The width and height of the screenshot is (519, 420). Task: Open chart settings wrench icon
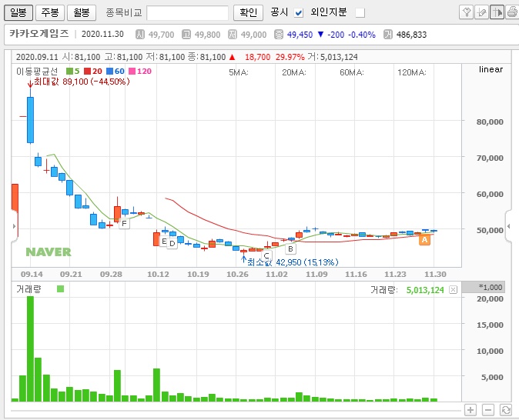click(x=467, y=12)
